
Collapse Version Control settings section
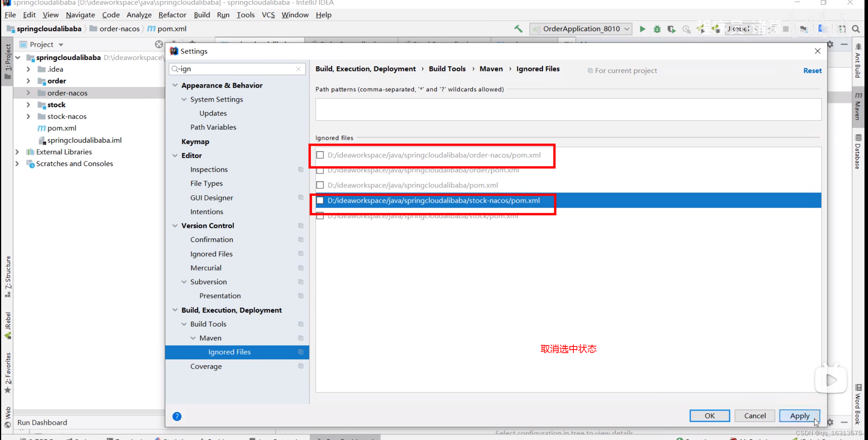pos(175,225)
